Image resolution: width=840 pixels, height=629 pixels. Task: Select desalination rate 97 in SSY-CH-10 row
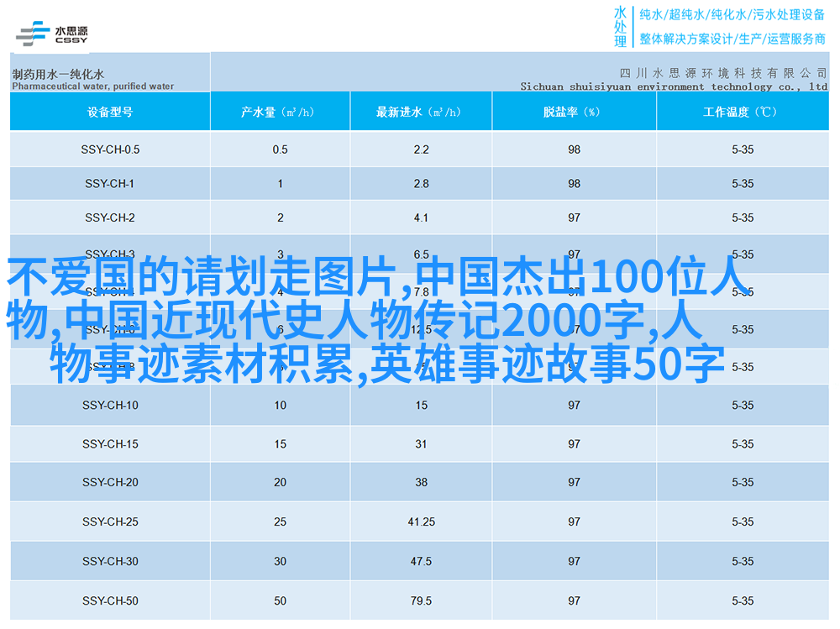(x=575, y=406)
